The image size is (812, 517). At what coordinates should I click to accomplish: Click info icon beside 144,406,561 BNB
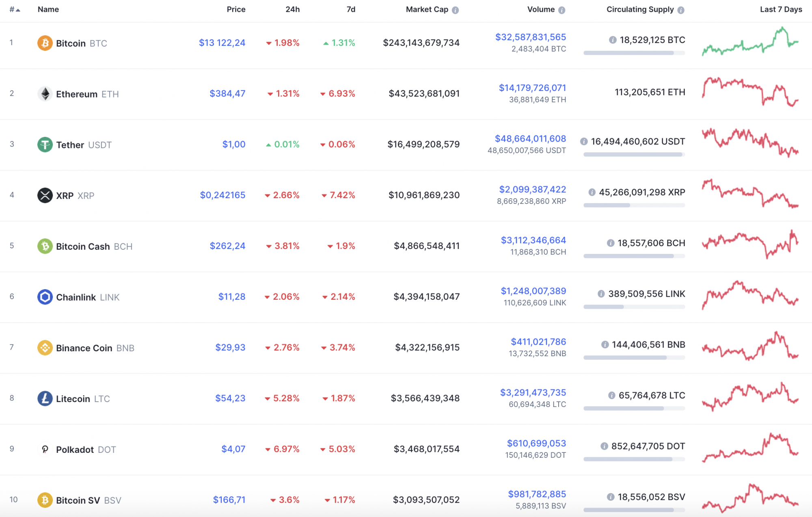(x=605, y=344)
